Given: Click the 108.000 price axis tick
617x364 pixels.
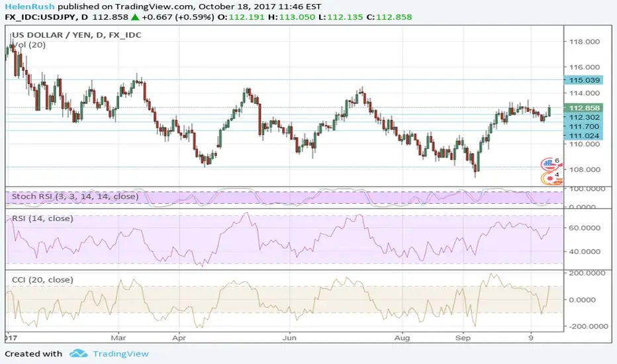Looking at the screenshot, I should pyautogui.click(x=585, y=169).
